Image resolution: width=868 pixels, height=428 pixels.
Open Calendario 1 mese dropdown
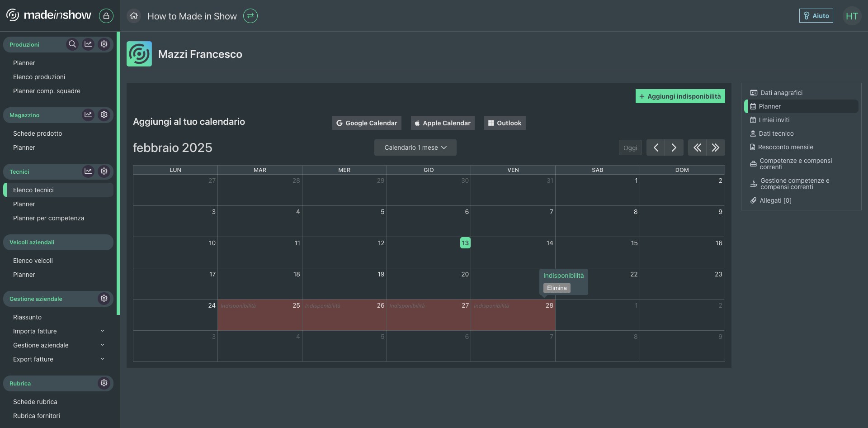[415, 148]
